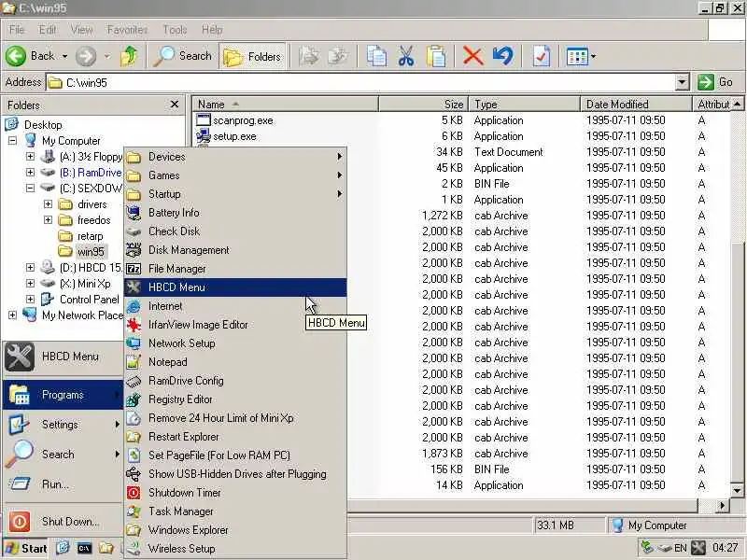Open the Devices submenu
The image size is (747, 560).
coord(235,157)
